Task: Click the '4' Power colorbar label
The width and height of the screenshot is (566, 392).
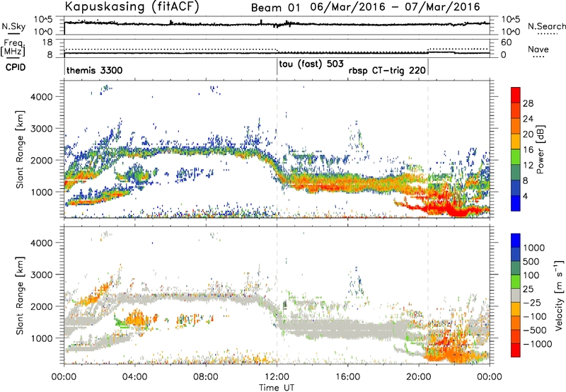Action: click(525, 197)
